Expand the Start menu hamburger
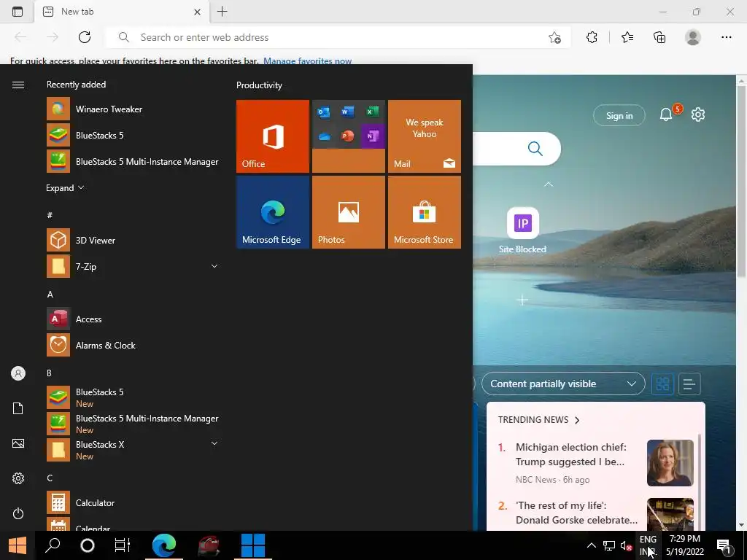This screenshot has width=747, height=560. coord(18,85)
